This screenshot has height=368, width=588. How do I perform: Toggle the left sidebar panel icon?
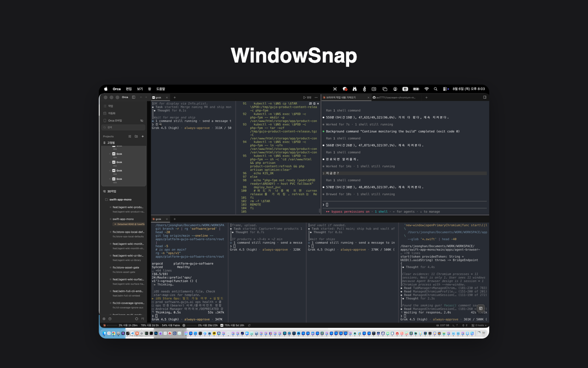134,97
